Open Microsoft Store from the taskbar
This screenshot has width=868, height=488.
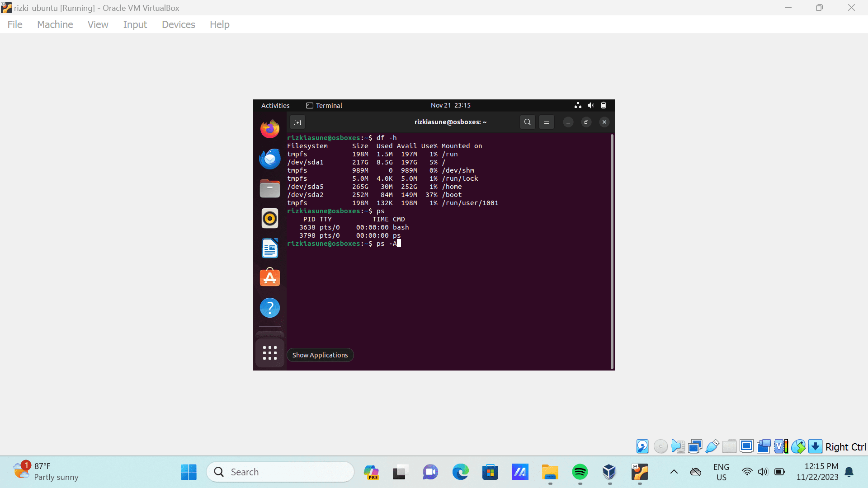(x=490, y=472)
